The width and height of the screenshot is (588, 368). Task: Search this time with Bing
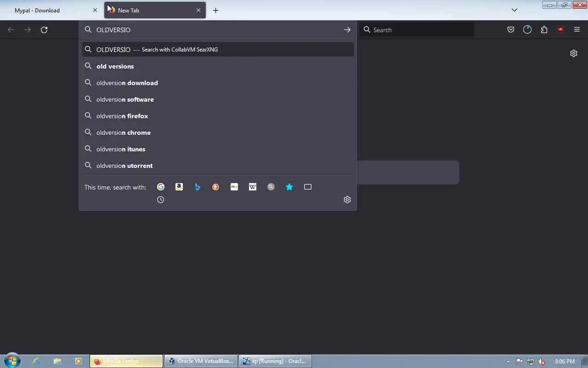coord(198,187)
